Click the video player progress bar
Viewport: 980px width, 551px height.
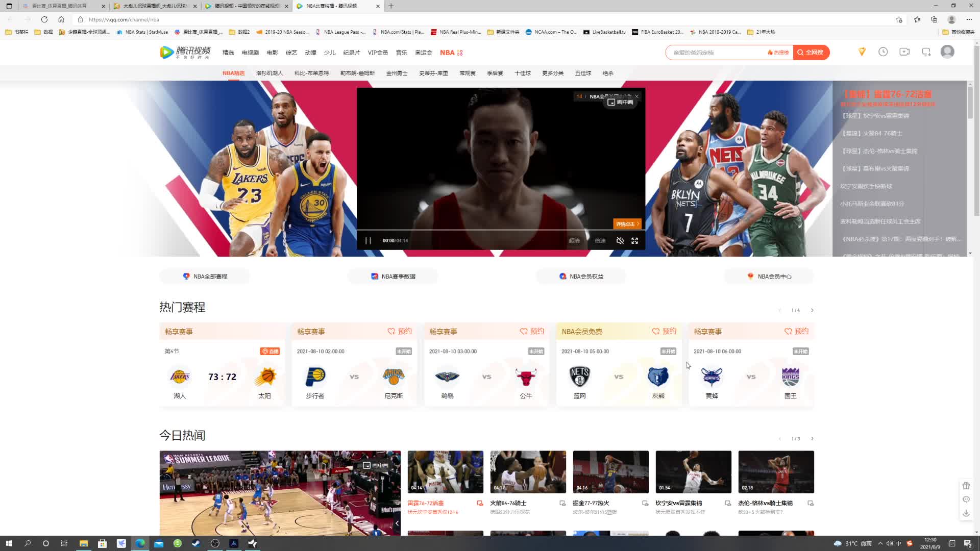coord(500,230)
